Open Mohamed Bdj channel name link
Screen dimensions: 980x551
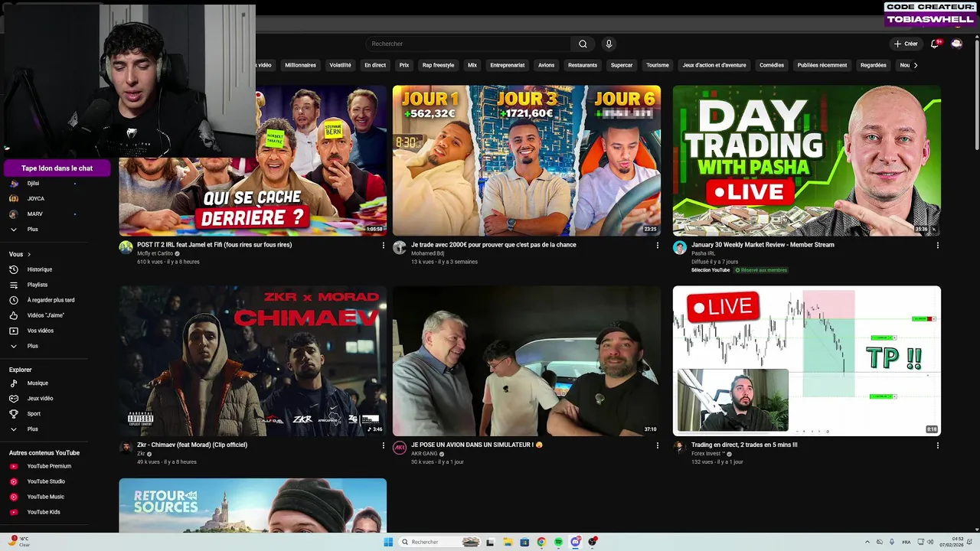point(427,253)
